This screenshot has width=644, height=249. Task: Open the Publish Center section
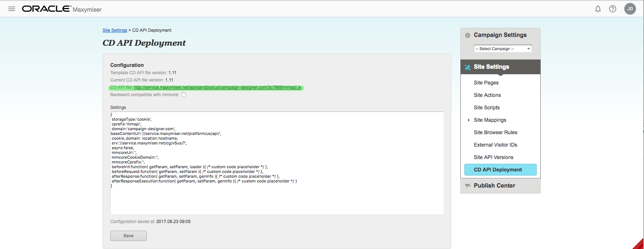[500, 186]
